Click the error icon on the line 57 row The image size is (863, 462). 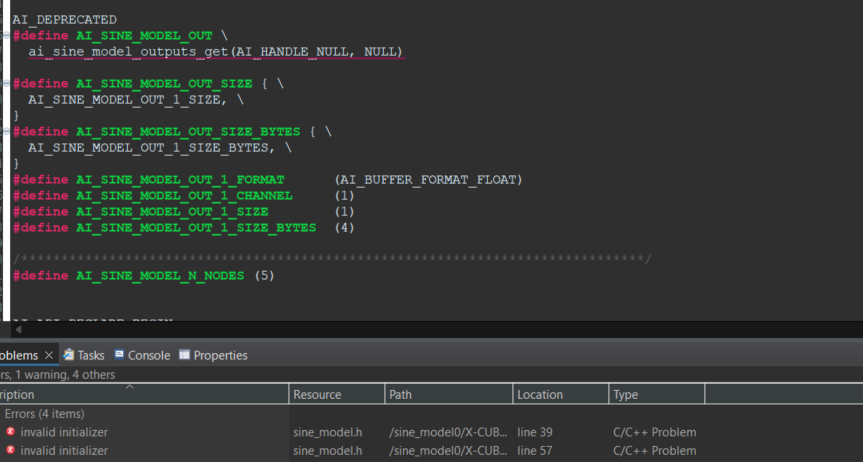10,450
